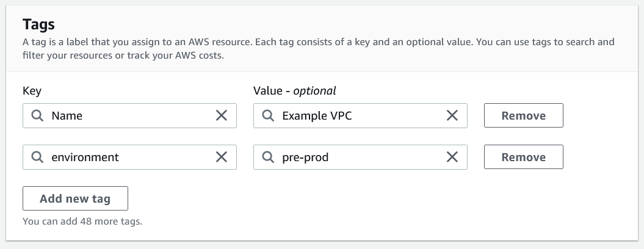Remove the environment tag row

point(523,157)
